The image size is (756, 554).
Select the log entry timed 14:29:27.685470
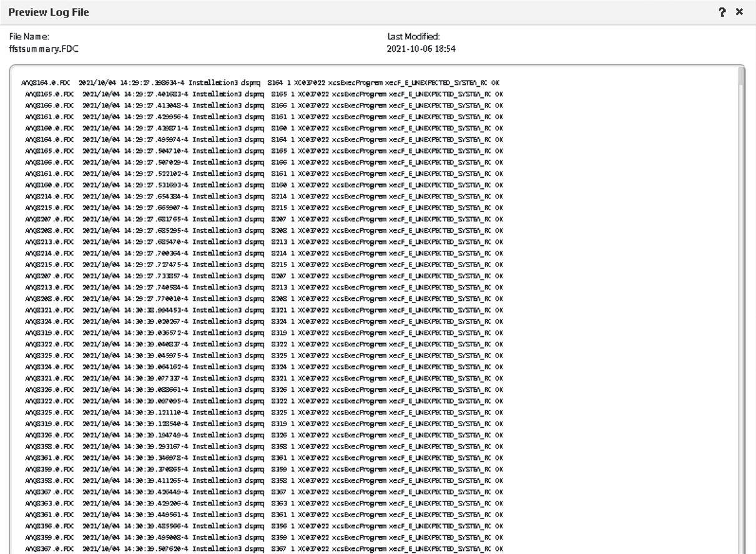click(263, 241)
